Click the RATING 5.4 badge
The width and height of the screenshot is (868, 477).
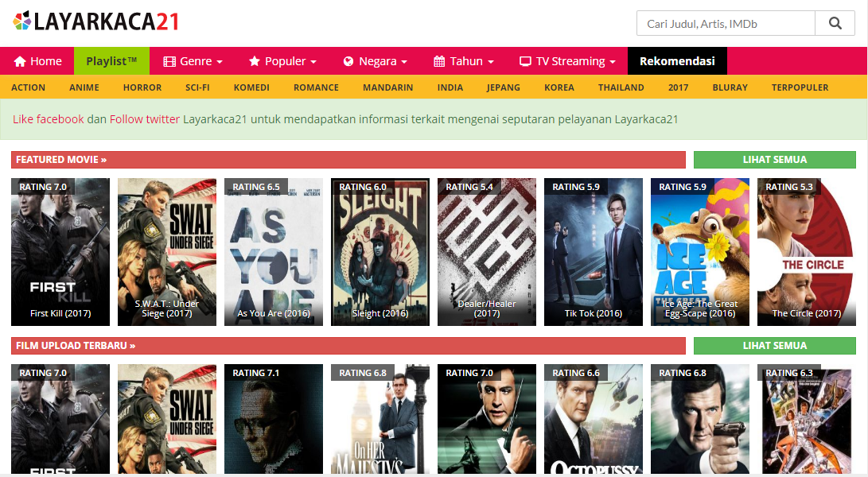pyautogui.click(x=469, y=187)
